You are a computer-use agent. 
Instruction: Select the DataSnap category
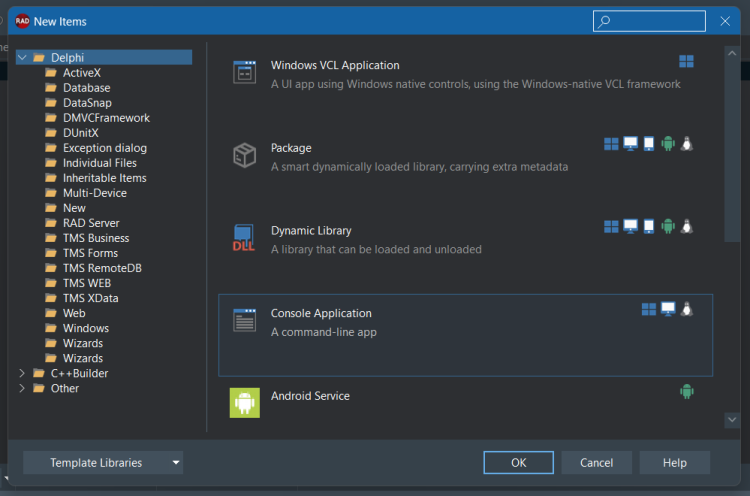pyautogui.click(x=87, y=103)
